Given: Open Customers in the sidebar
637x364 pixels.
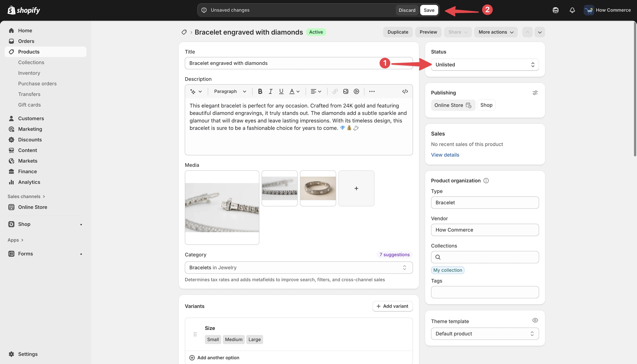Looking at the screenshot, I should tap(46, 118).
